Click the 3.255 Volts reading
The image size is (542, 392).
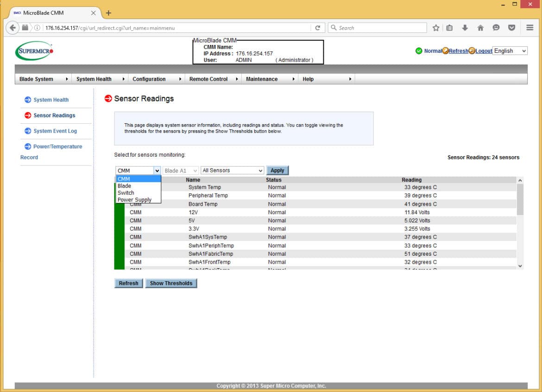tap(417, 229)
